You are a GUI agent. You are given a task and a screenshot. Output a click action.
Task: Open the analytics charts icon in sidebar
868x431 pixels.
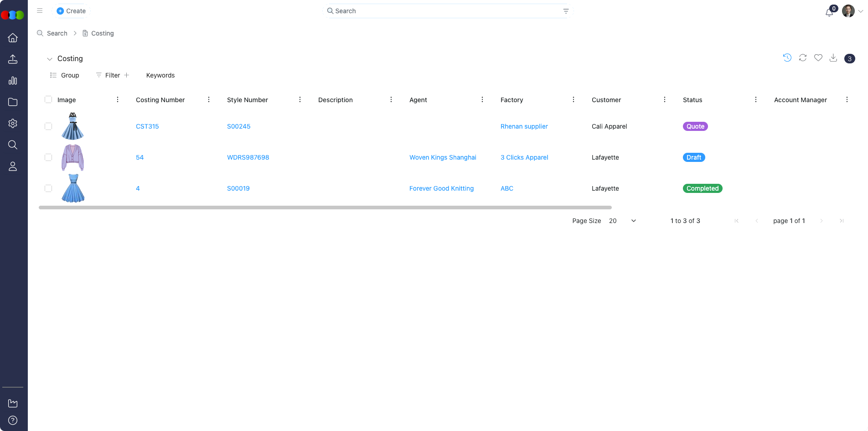pos(12,80)
